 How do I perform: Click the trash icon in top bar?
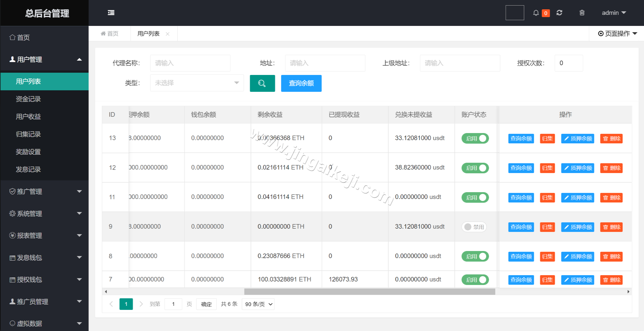(582, 13)
